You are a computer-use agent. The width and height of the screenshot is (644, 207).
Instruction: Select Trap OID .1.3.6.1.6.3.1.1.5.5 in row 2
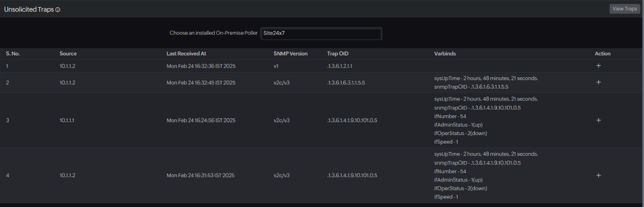(346, 83)
